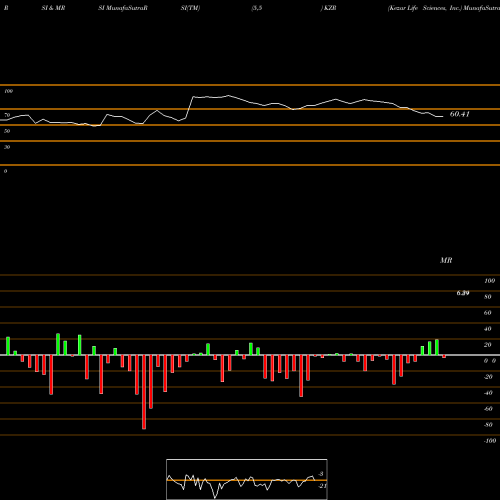Click the 40 label on MR axis

pyautogui.click(x=488, y=329)
